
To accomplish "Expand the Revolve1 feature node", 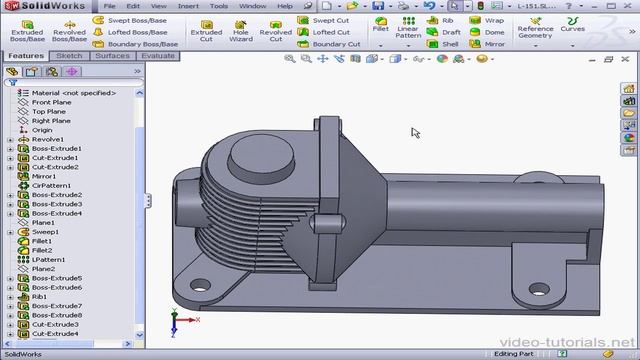I will tap(10, 140).
